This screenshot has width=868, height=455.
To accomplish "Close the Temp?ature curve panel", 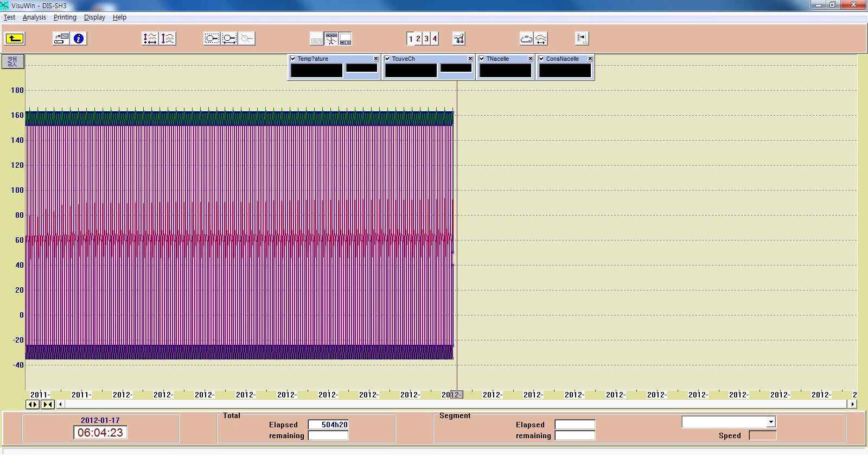I will (376, 59).
